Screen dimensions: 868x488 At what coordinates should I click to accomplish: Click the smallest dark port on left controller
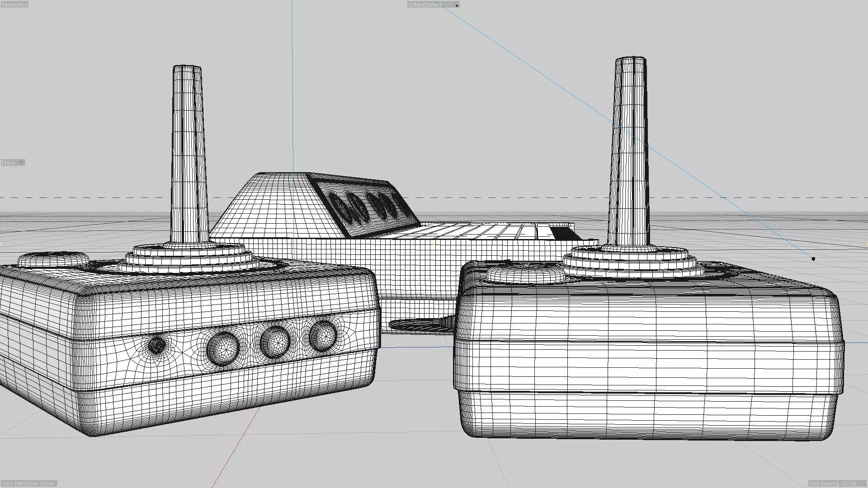click(x=156, y=346)
